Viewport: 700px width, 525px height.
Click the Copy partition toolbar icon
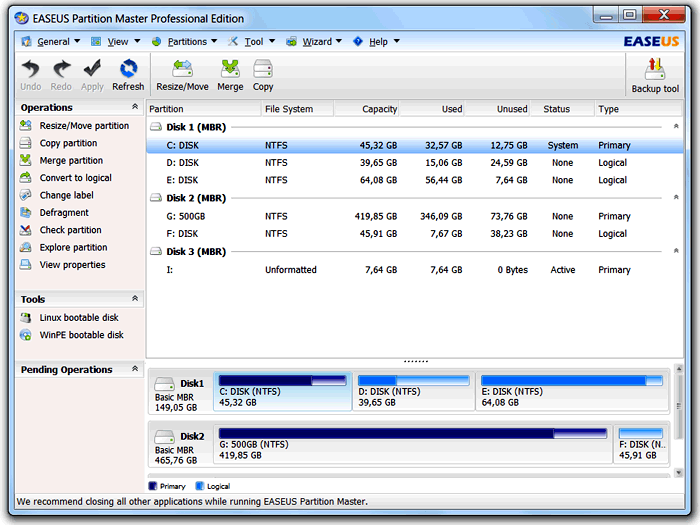(263, 74)
